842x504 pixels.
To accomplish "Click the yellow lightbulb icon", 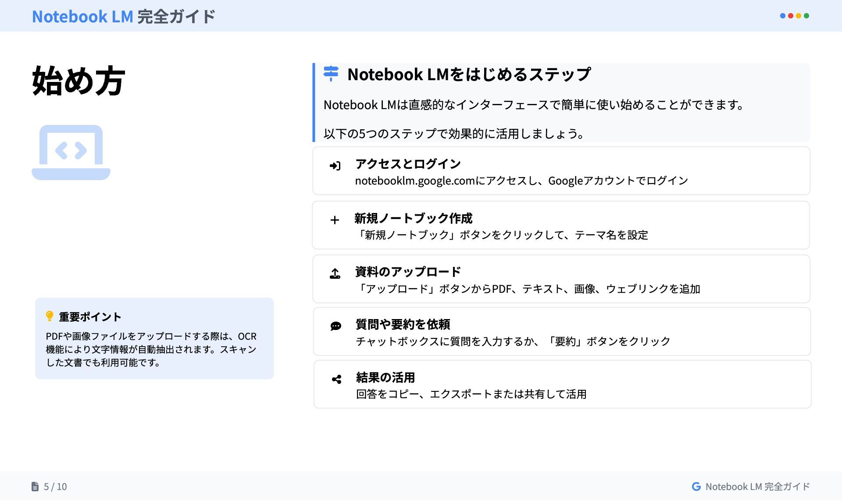I will 50,316.
